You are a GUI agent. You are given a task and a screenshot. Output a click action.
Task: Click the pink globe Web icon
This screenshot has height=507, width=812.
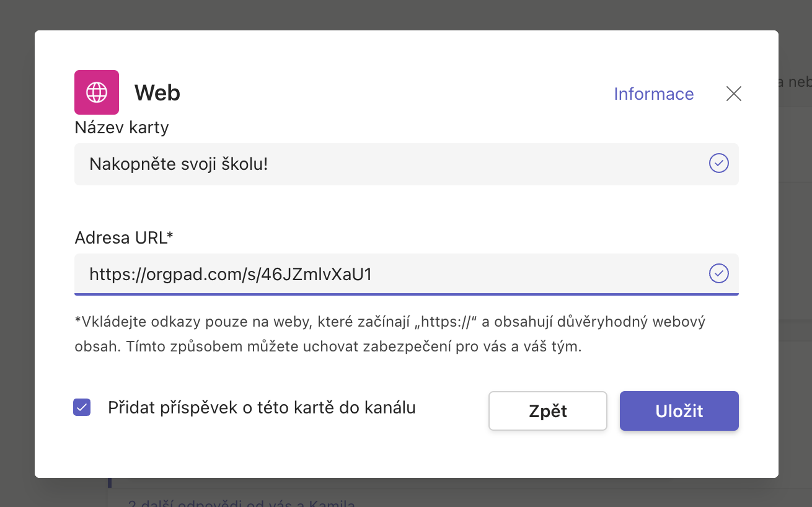pyautogui.click(x=96, y=92)
